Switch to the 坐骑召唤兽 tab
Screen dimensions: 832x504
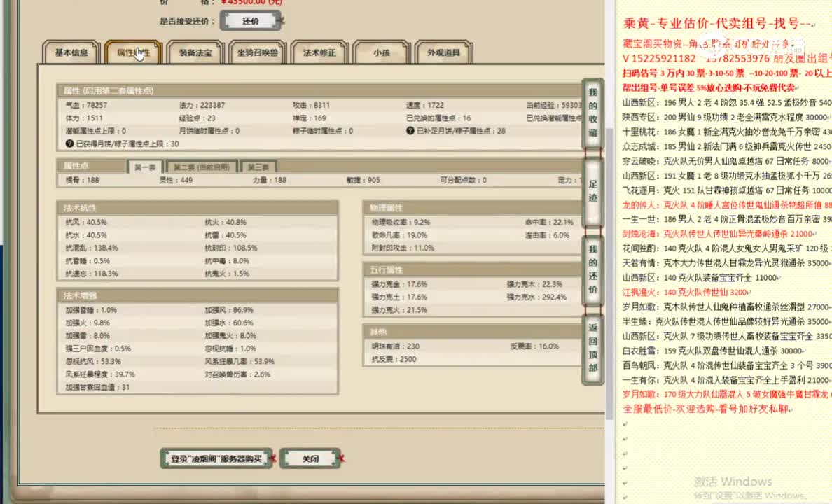[257, 52]
